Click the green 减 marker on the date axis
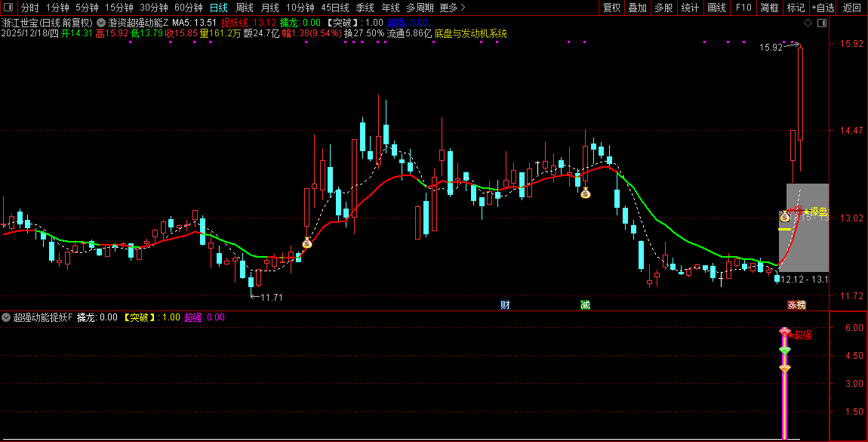The height and width of the screenshot is (442, 868). click(585, 304)
